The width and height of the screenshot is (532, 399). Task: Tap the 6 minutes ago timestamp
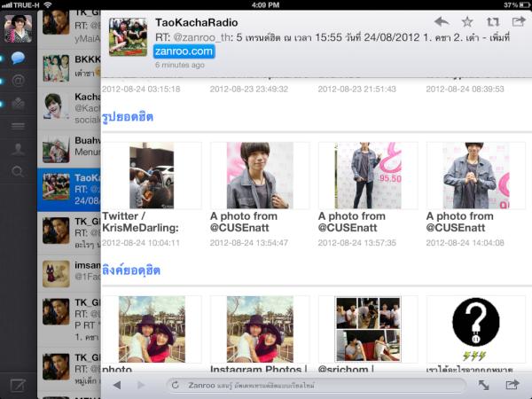pyautogui.click(x=180, y=65)
